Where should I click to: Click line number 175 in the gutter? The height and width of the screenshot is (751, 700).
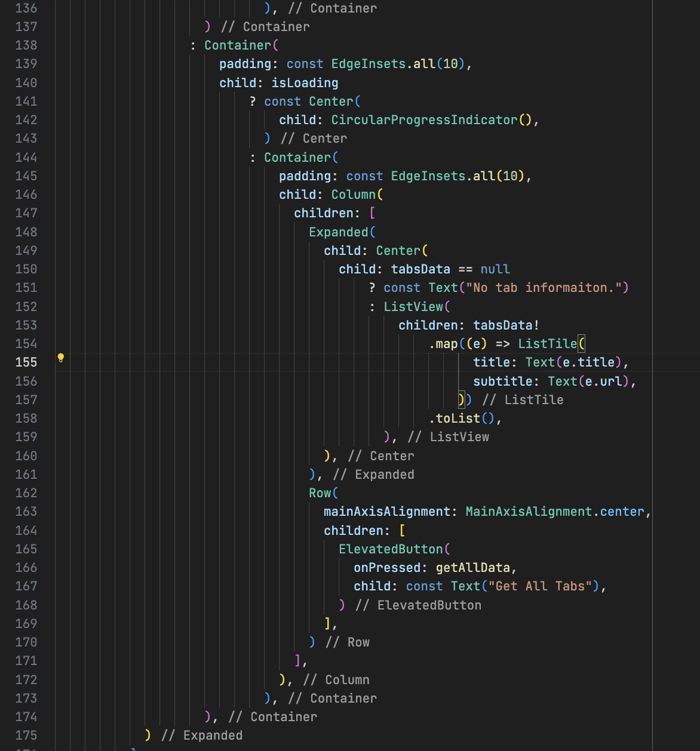coord(26,735)
